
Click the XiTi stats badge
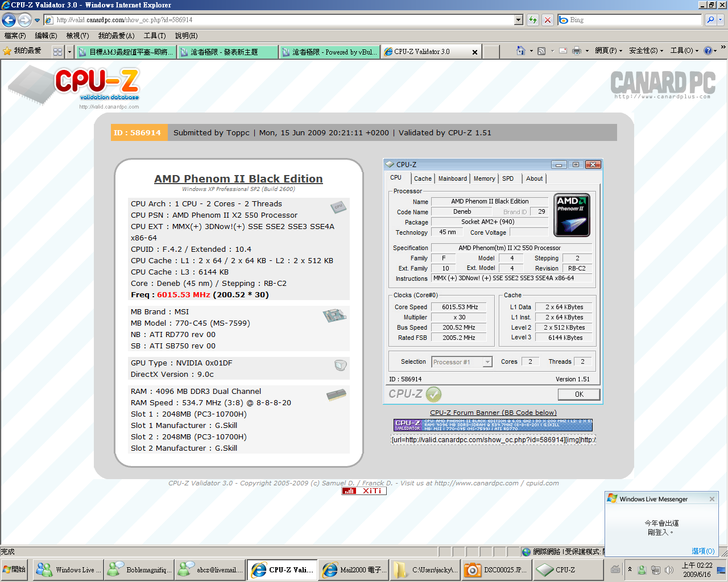pyautogui.click(x=363, y=491)
